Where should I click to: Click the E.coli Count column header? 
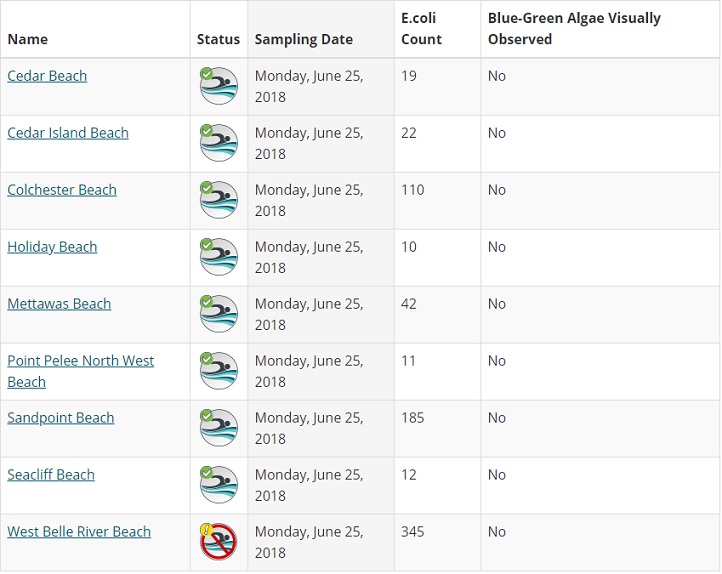tap(422, 29)
